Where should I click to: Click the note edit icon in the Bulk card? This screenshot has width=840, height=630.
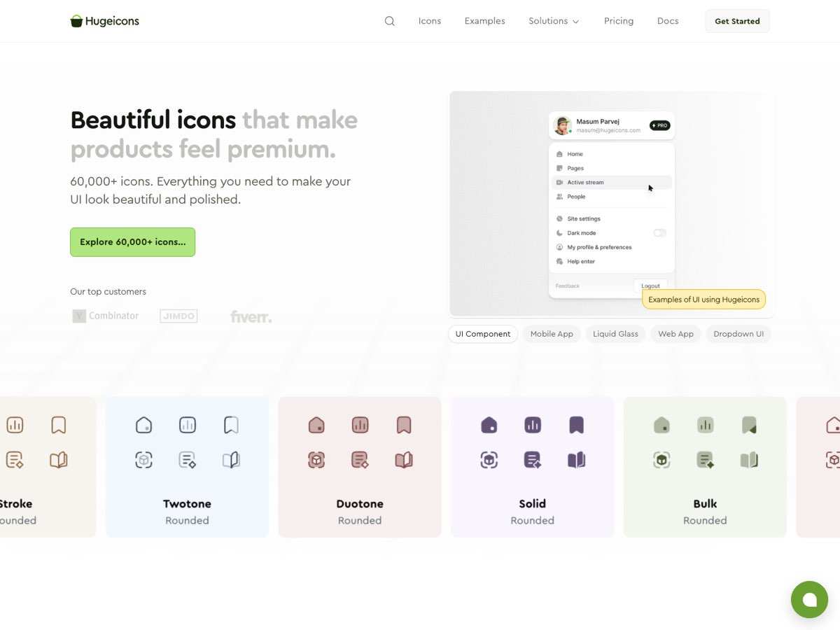[705, 460]
